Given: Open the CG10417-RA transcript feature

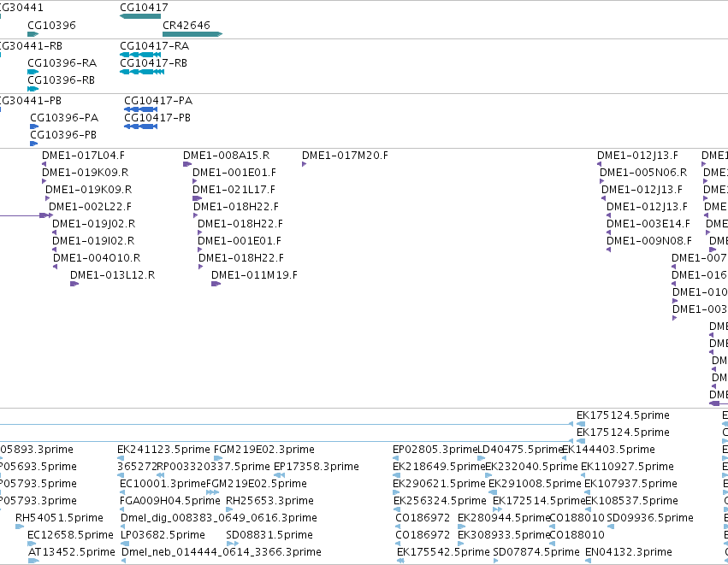Looking at the screenshot, I should [140, 55].
